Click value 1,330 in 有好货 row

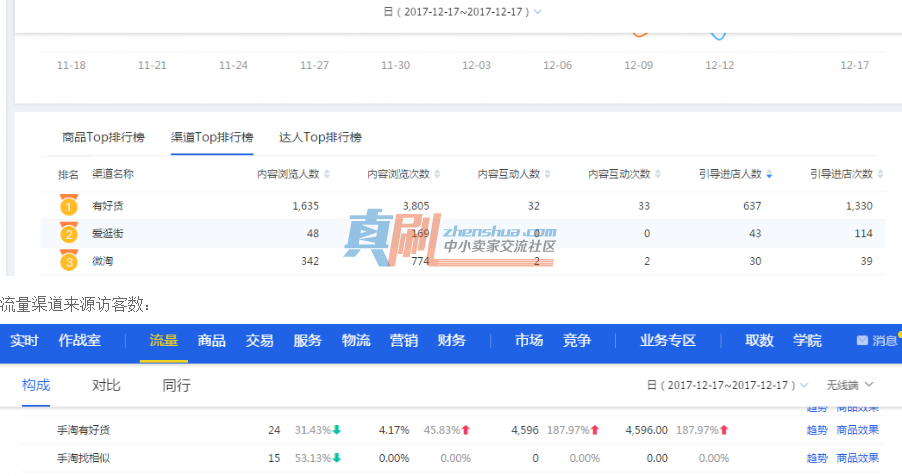859,205
